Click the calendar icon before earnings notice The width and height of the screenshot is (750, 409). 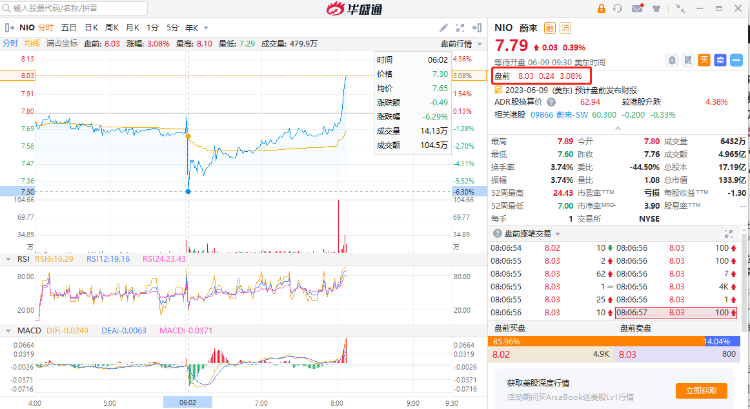click(498, 89)
